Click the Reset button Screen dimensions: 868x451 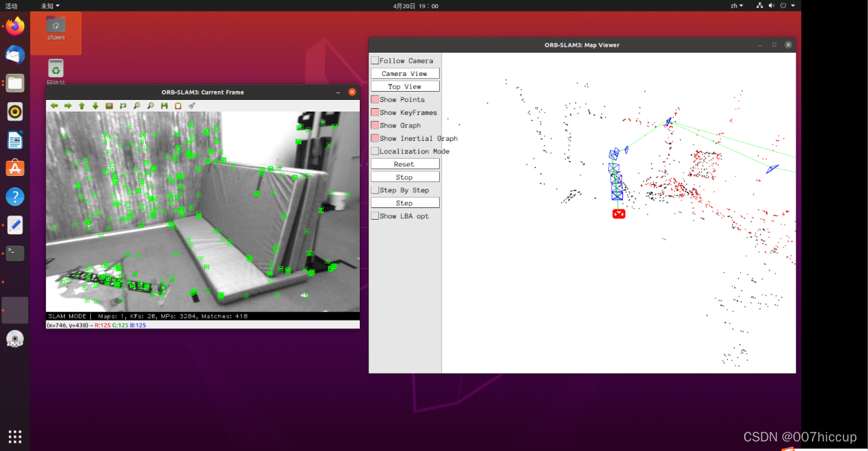coord(405,164)
